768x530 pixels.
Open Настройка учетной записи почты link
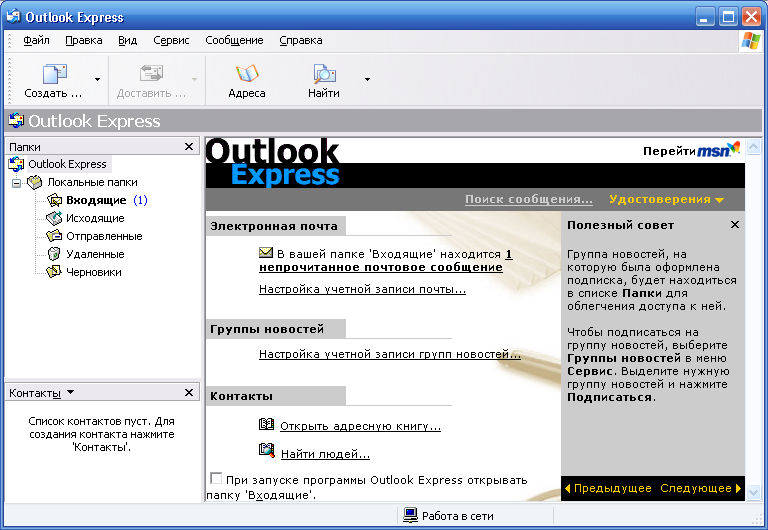click(x=362, y=289)
